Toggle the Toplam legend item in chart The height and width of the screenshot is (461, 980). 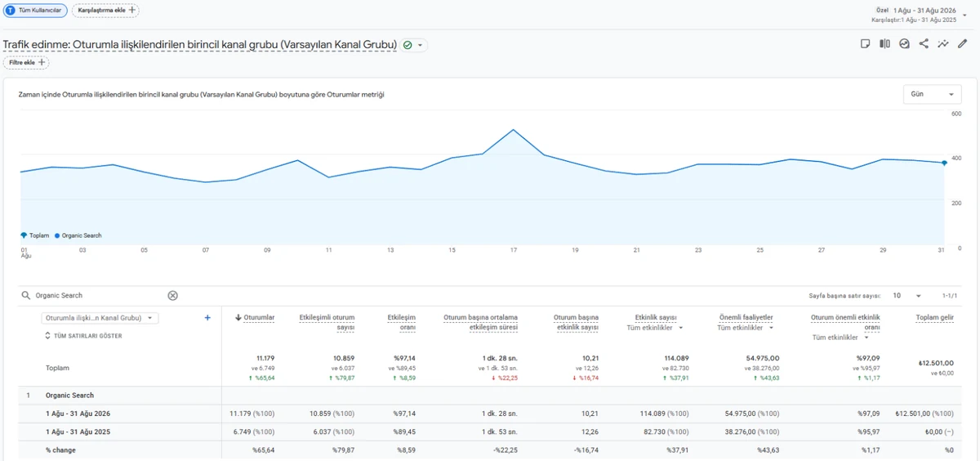(35, 235)
